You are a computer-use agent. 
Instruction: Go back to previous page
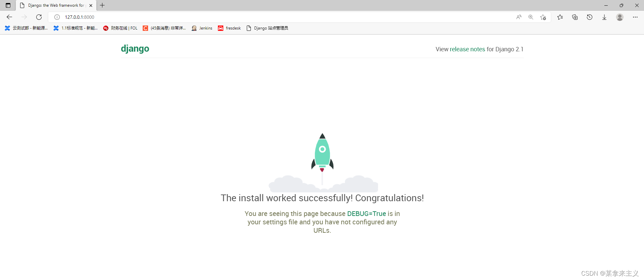(9, 17)
